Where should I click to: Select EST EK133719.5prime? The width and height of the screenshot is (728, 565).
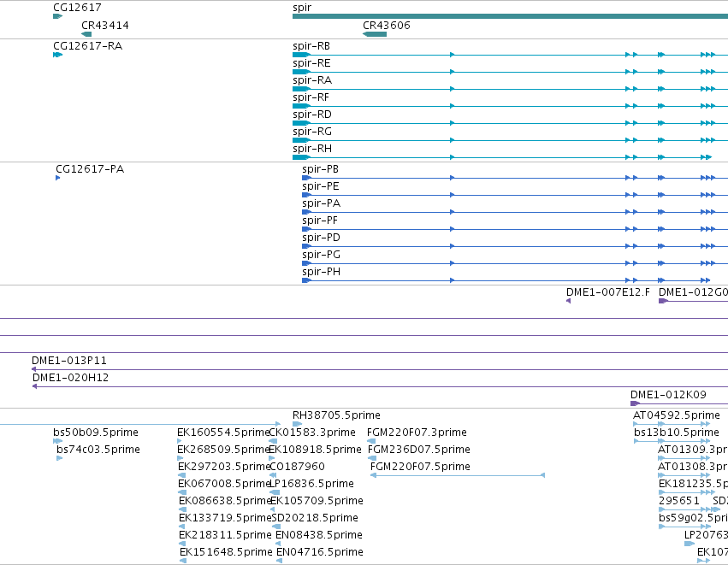pyautogui.click(x=225, y=518)
